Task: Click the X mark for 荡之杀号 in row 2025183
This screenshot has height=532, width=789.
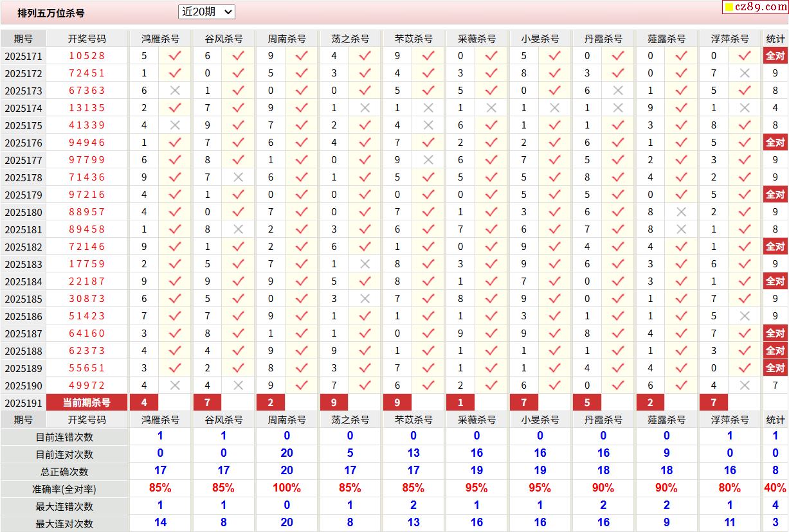Action: pos(365,264)
